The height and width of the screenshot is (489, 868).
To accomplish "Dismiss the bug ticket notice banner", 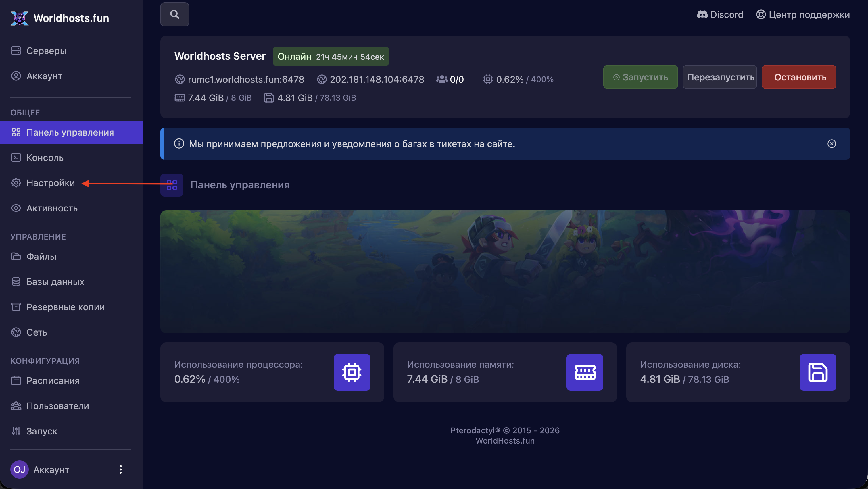I will [831, 144].
